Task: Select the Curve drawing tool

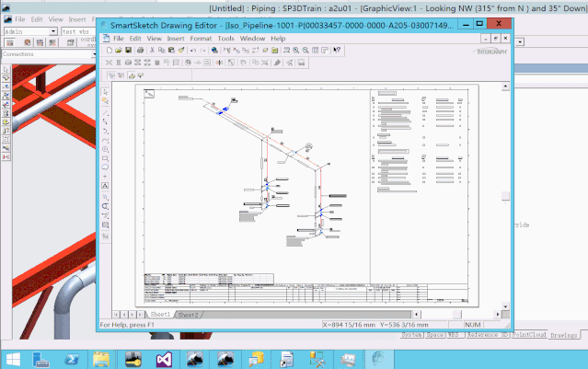Action: 106,140
